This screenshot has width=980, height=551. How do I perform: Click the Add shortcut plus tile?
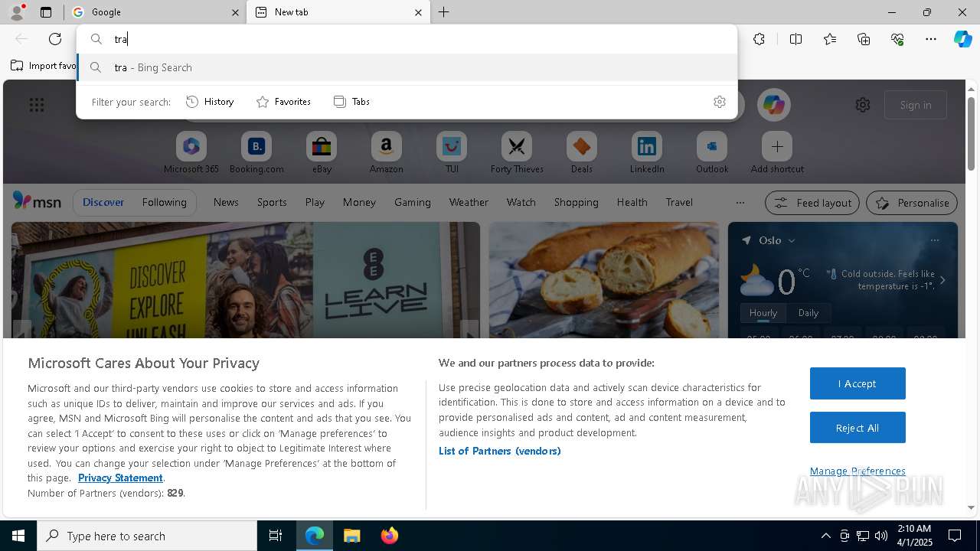coord(777,152)
